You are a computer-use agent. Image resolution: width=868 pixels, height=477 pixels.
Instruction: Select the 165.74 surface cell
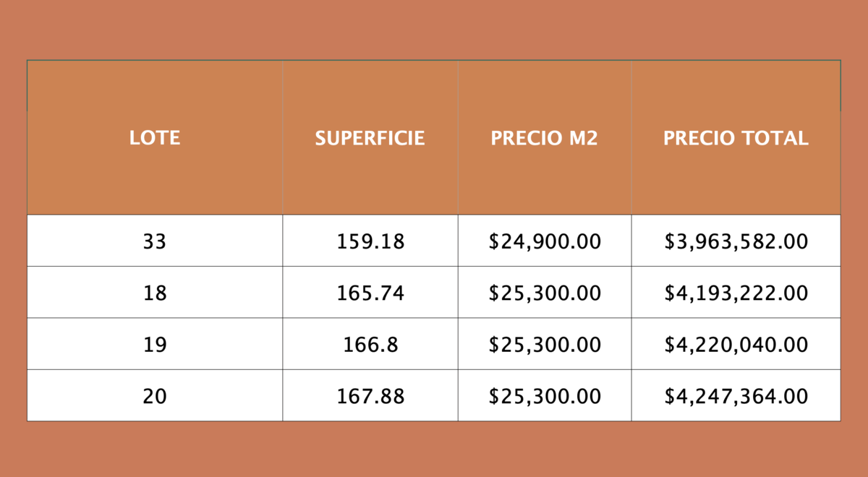[x=370, y=293]
